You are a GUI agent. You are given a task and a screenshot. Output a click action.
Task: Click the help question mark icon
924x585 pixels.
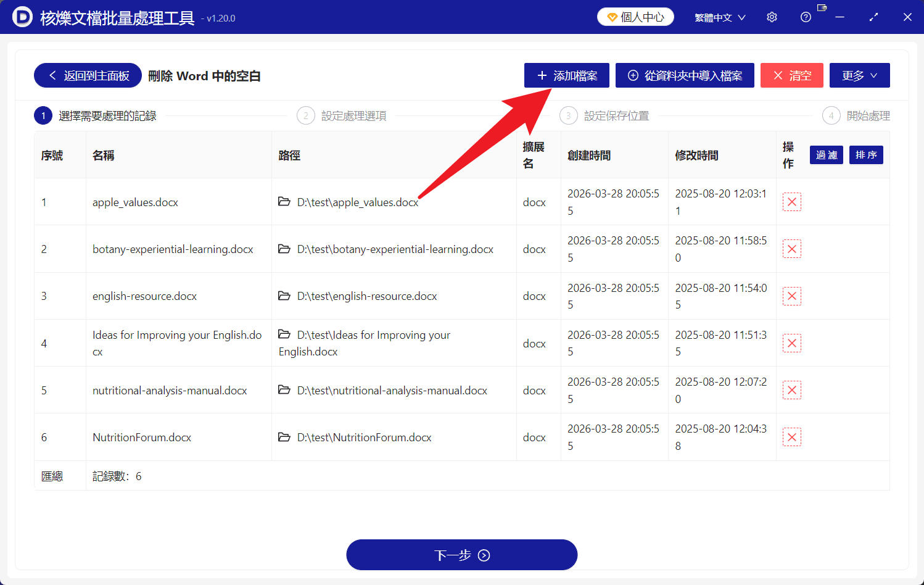806,17
